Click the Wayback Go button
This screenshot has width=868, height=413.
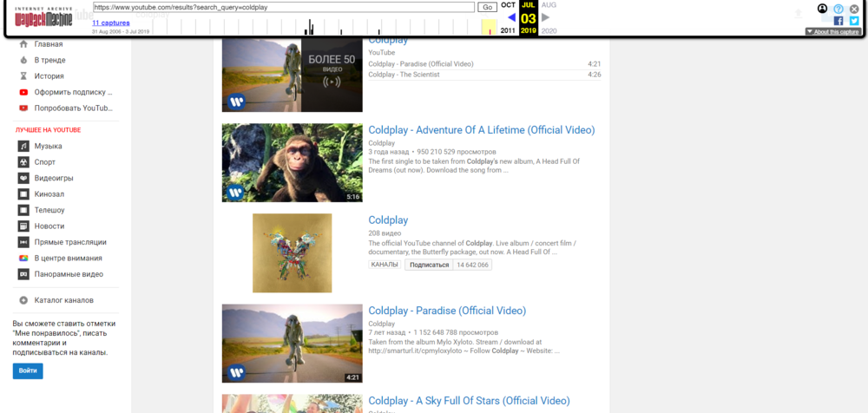click(488, 7)
